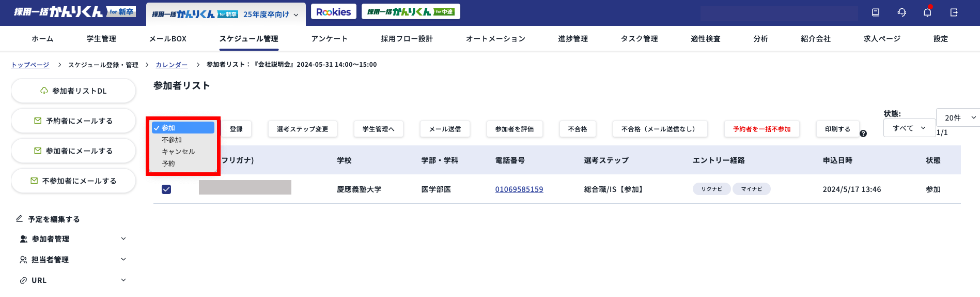Click the かんりくん for 新卒 logo
Viewport: 980px width, 297px height.
point(75,11)
